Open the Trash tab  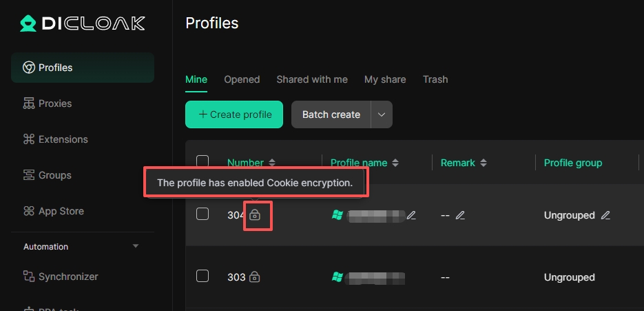pos(435,79)
